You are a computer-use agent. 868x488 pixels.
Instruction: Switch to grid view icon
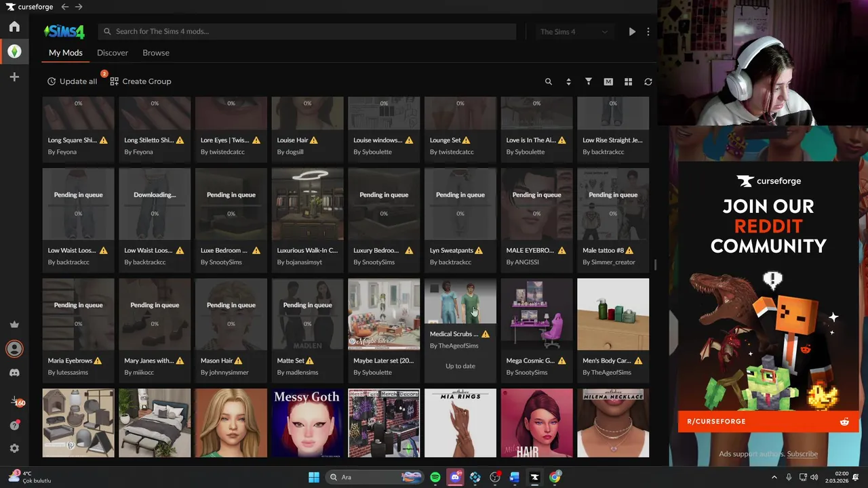(629, 81)
